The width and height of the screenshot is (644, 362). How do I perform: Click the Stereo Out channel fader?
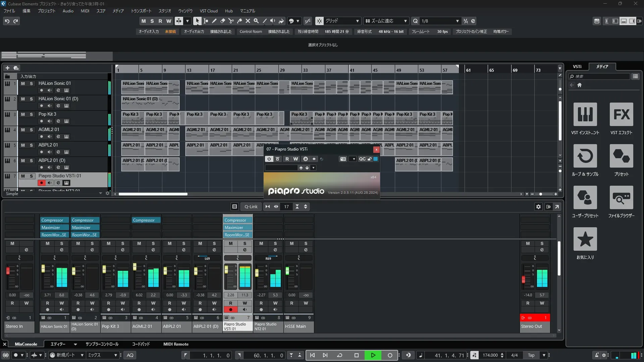point(523,279)
